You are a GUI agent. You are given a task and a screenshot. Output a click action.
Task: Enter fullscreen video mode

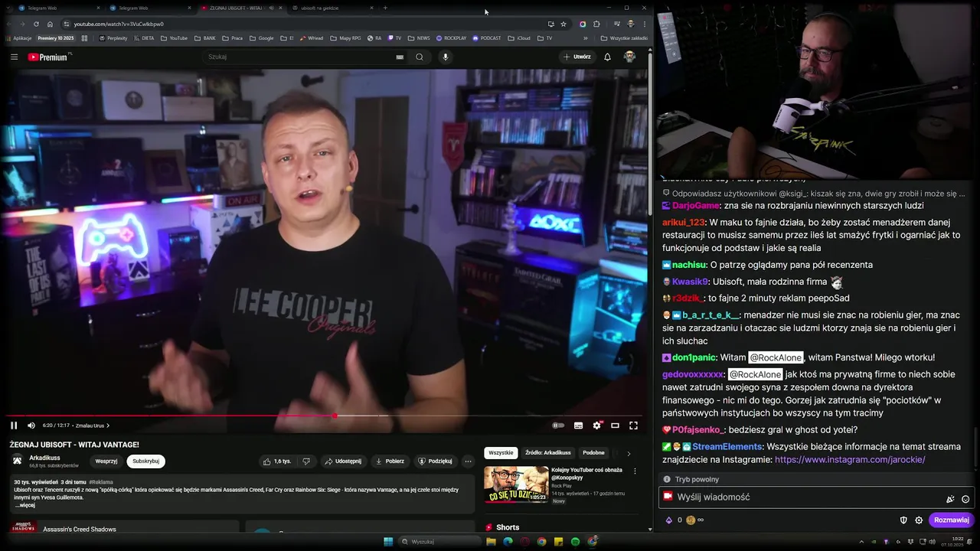click(x=633, y=425)
